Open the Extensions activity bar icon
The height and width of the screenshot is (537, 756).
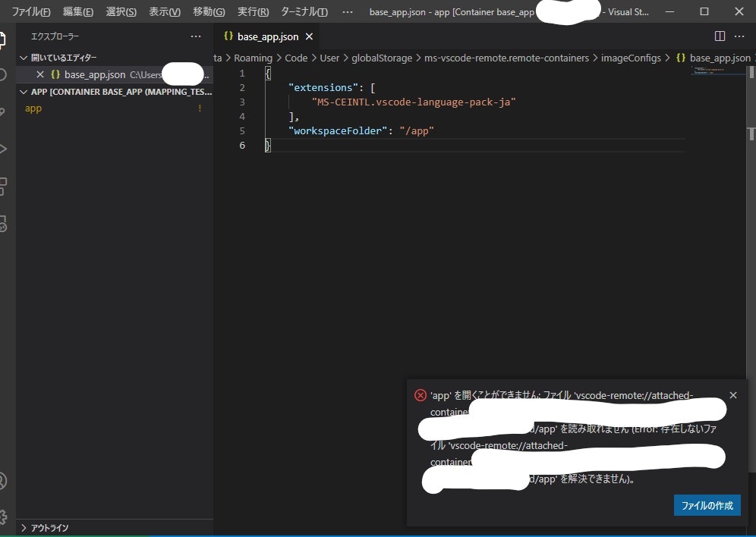(x=2, y=186)
